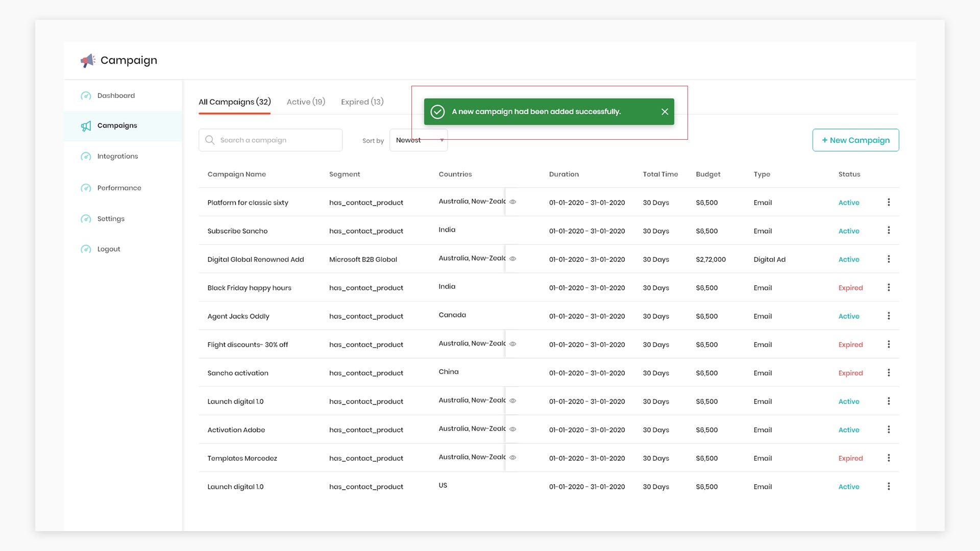Switch to Active (19) tab

pos(306,102)
